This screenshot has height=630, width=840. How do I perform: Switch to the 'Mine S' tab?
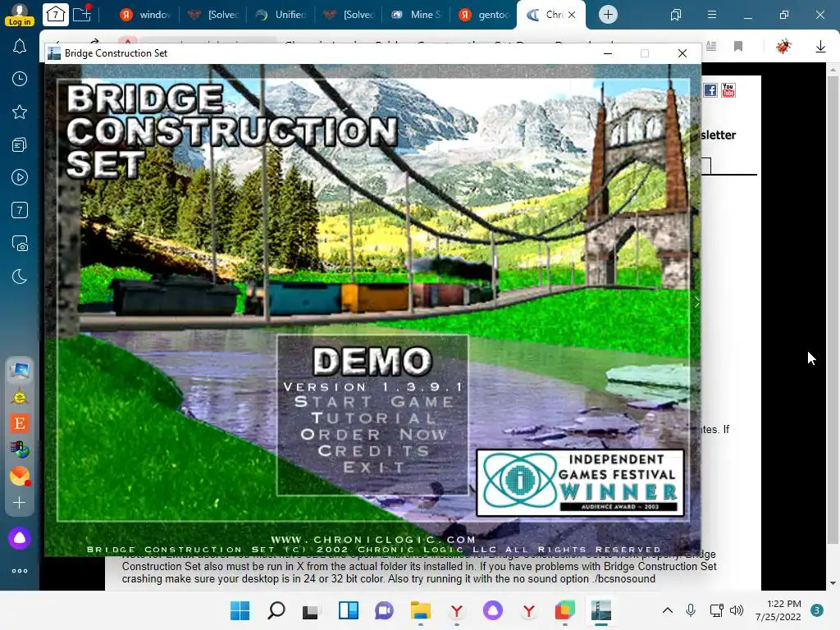coord(416,15)
